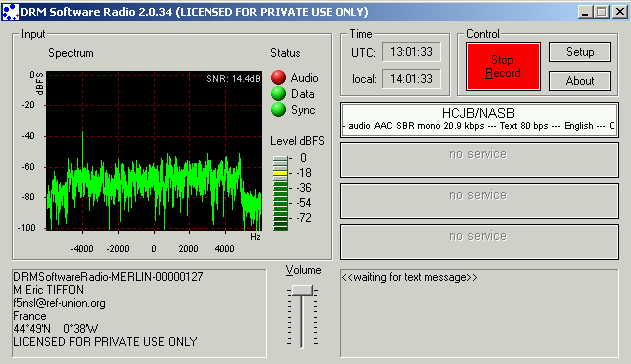
Task: Click the audio AAC SBR mono info line
Action: coord(479,126)
